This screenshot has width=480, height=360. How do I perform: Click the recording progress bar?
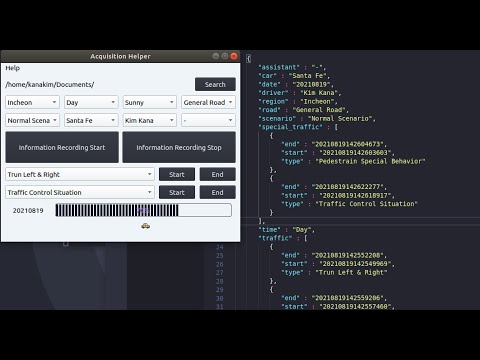click(x=143, y=210)
